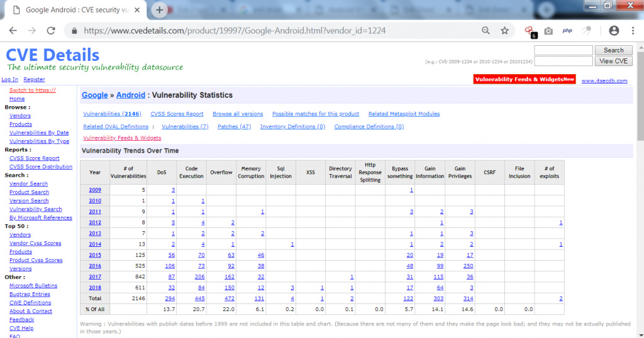Image resolution: width=644 pixels, height=338 pixels.
Task: Click the browser back arrow
Action: 13,31
